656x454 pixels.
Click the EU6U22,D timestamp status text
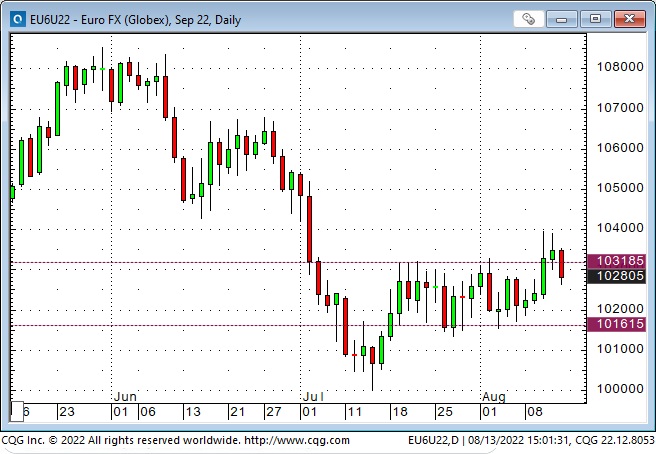coord(531,440)
